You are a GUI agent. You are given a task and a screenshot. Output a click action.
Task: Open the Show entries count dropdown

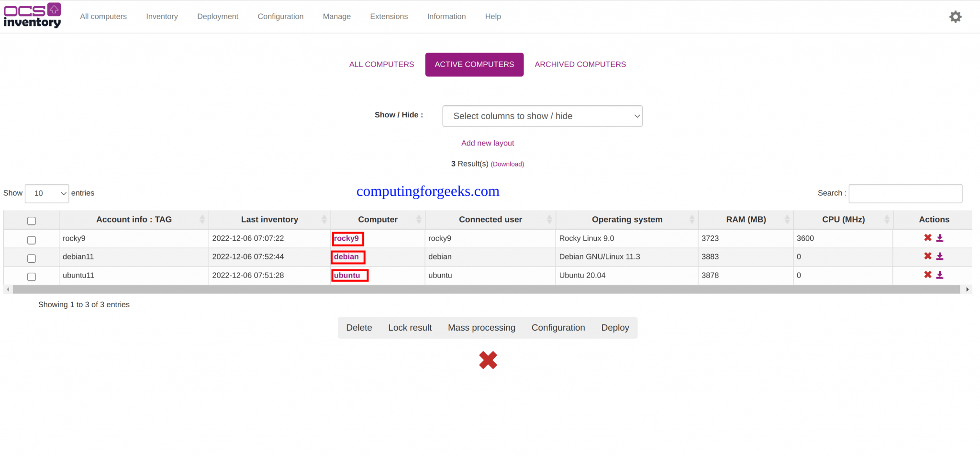[47, 193]
